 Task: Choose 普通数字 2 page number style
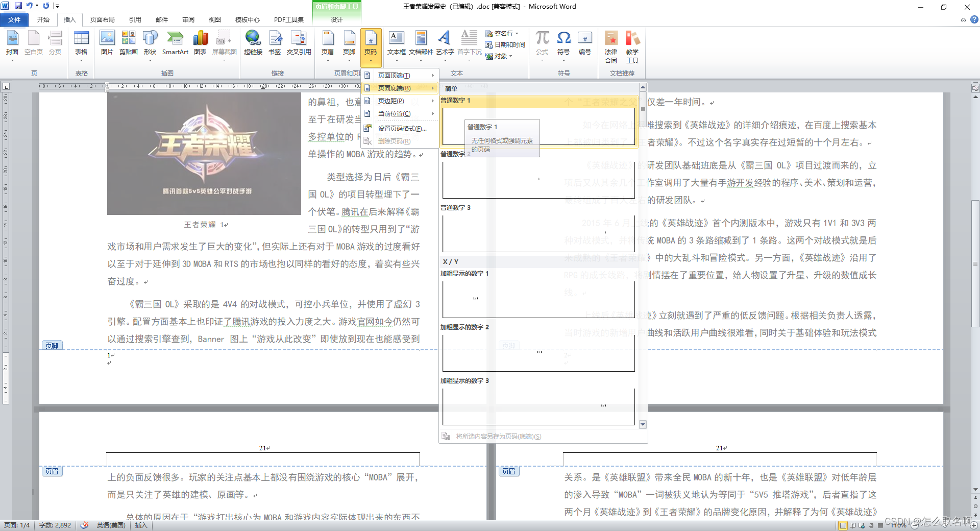[538, 175]
